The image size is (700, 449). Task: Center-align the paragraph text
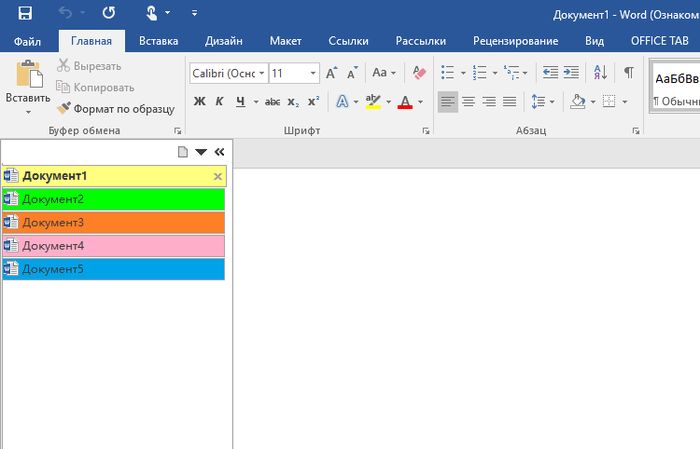pos(468,102)
